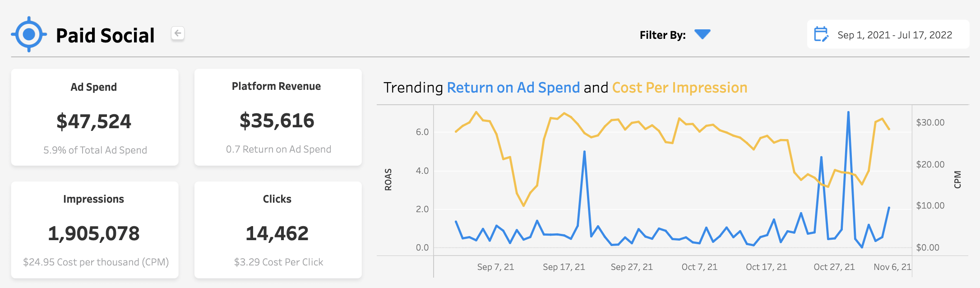Select the Ad Spend KPI card
The width and height of the screenshot is (980, 288).
pyautogui.click(x=94, y=118)
